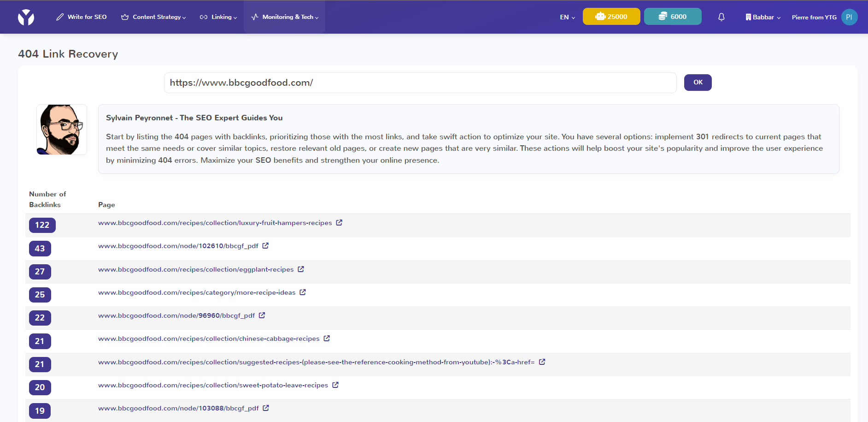
Task: Open external icon for eggplant-recipes
Action: (301, 269)
